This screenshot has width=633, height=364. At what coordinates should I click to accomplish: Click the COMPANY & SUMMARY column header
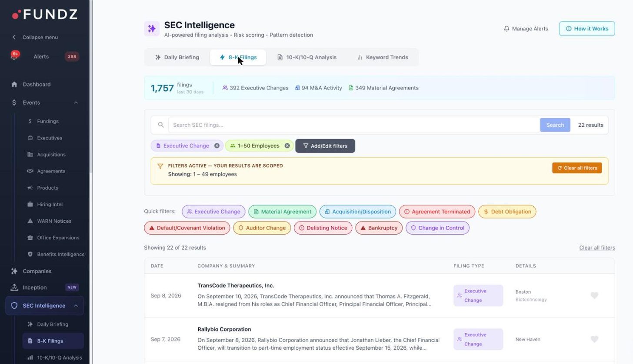226,266
